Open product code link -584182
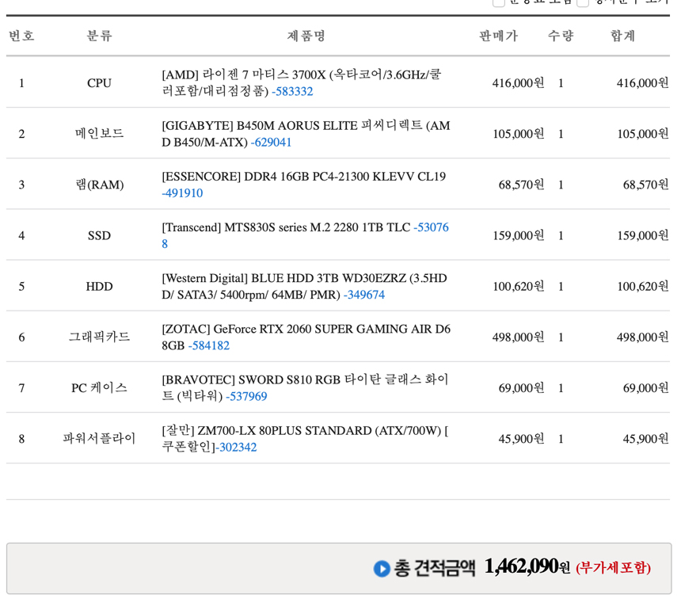The image size is (700, 610). click(208, 345)
